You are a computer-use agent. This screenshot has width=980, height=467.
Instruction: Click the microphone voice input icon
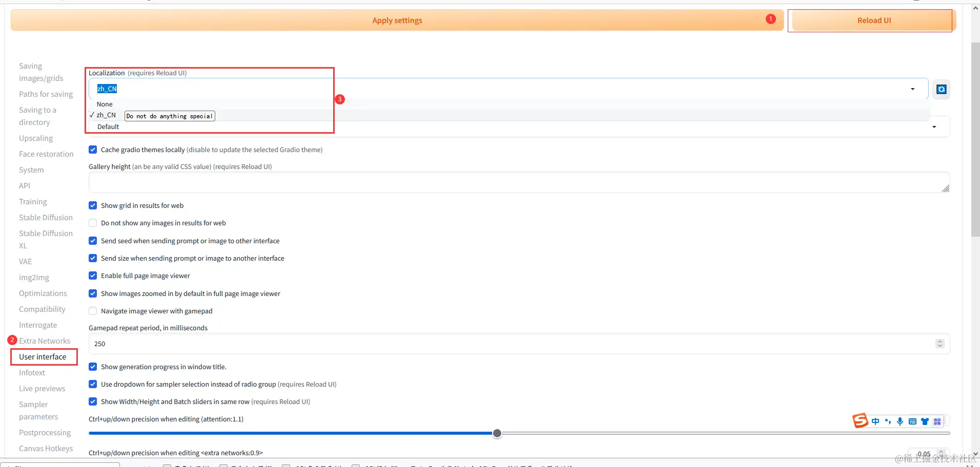900,421
